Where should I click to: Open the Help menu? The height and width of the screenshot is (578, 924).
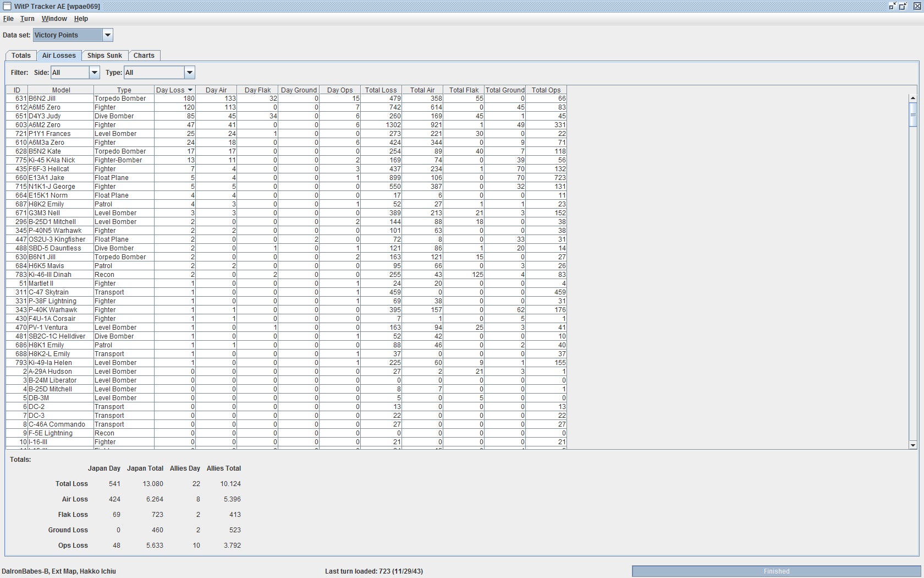click(x=81, y=19)
